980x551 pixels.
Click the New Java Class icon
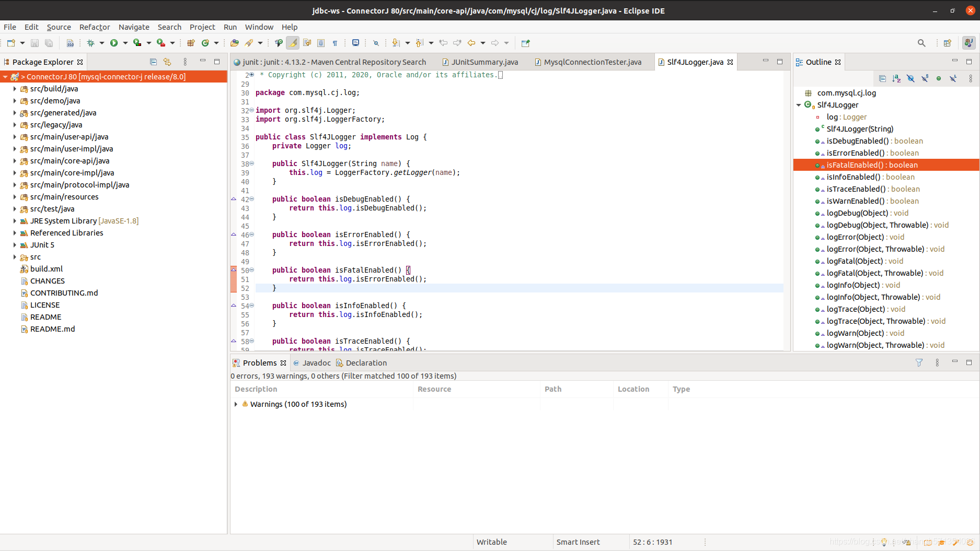(x=205, y=43)
